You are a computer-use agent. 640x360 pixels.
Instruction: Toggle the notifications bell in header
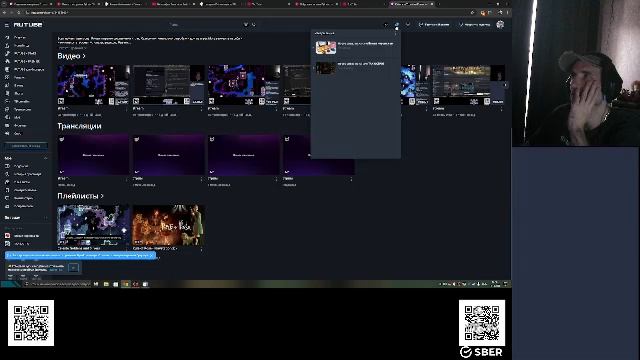[x=397, y=25]
